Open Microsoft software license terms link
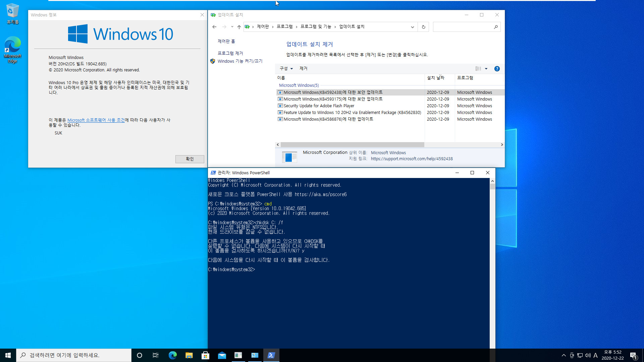Viewport: 644px width, 362px height. point(96,120)
